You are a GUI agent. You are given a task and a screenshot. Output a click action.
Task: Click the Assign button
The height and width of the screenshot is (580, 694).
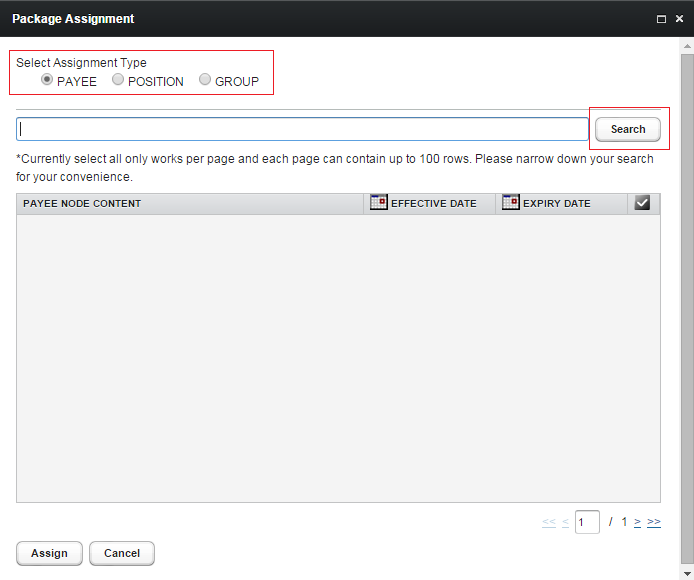click(x=49, y=553)
